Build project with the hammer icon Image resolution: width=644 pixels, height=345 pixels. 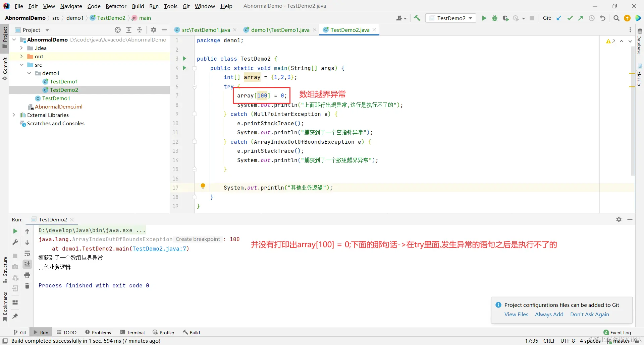click(417, 18)
